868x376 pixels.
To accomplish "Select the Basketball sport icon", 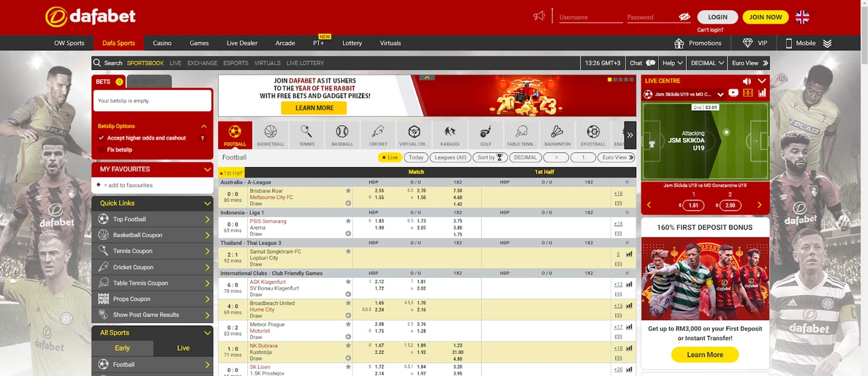I will 271,135.
